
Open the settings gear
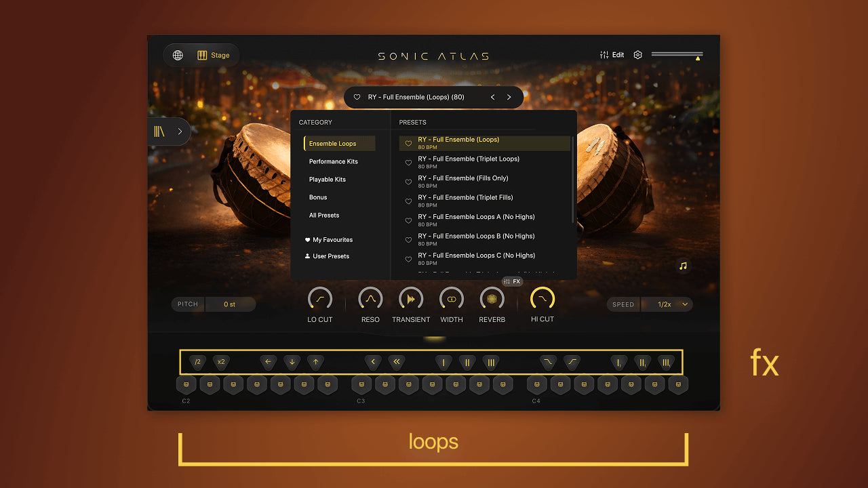(x=637, y=55)
